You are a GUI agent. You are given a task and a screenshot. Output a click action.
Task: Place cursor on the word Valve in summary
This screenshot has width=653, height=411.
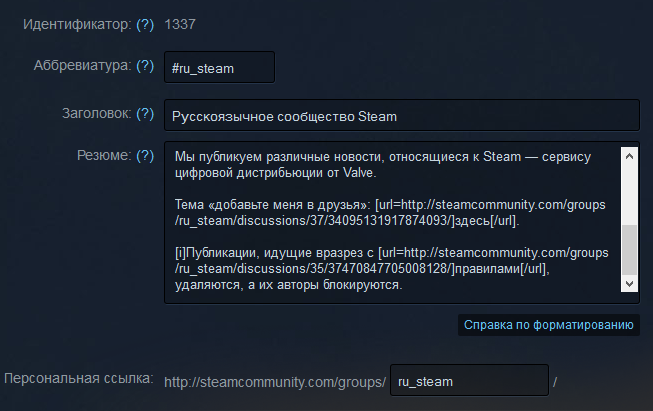pos(358,172)
